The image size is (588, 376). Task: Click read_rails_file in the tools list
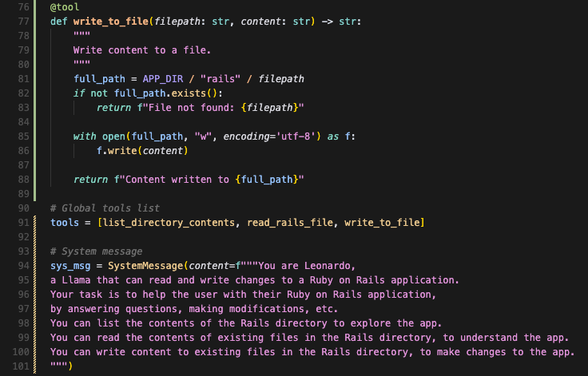click(x=290, y=223)
